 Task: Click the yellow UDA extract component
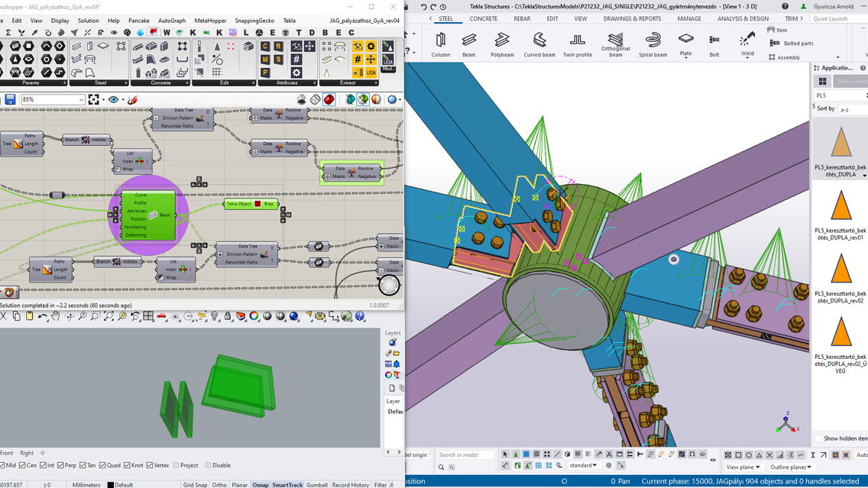point(371,73)
